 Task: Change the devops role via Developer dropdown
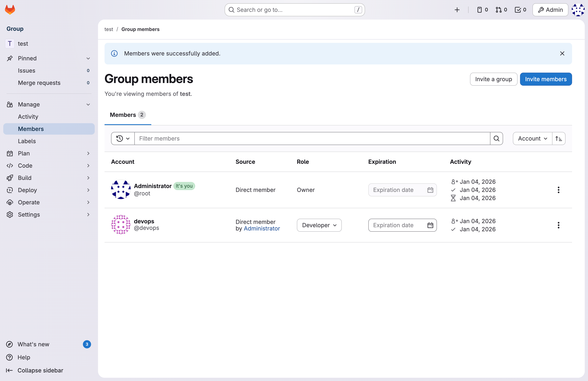[319, 225]
